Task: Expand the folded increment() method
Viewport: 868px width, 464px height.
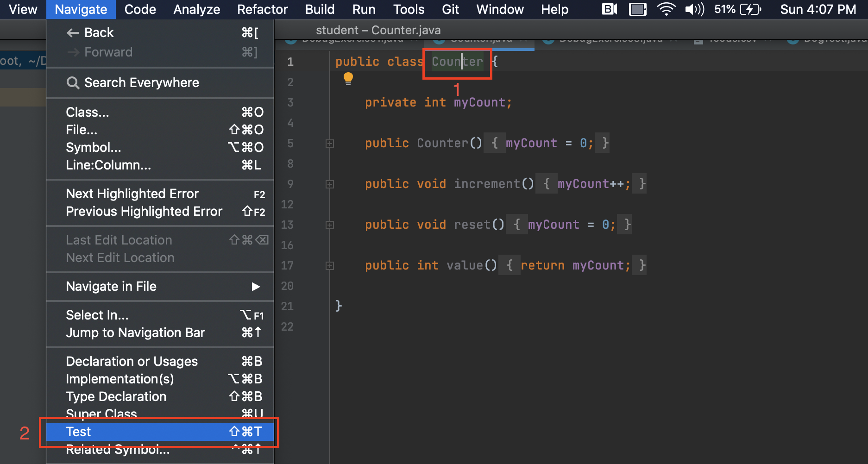Action: [x=330, y=184]
